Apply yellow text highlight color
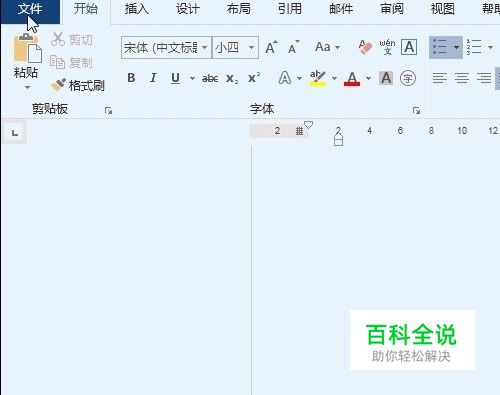Viewport: 500px width, 395px height. (x=318, y=79)
